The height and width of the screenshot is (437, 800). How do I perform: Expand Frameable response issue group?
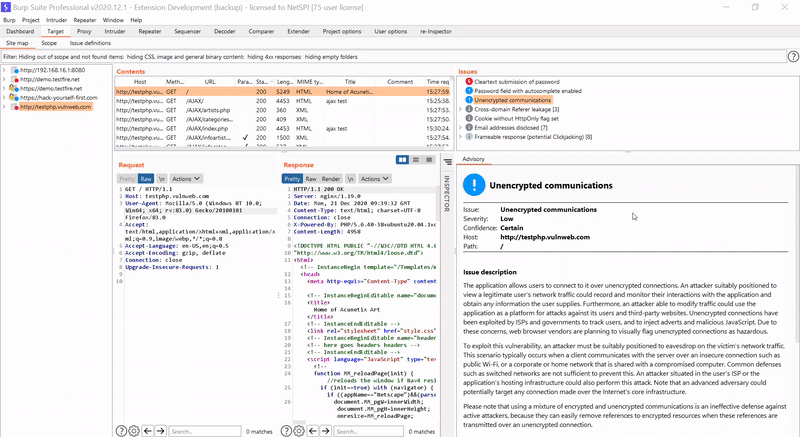coord(461,137)
